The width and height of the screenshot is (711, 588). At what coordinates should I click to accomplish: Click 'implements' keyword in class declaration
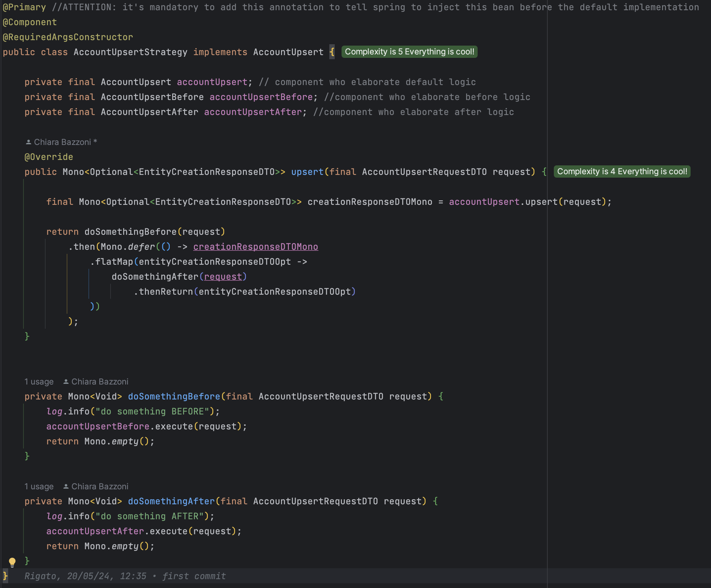[x=220, y=52]
